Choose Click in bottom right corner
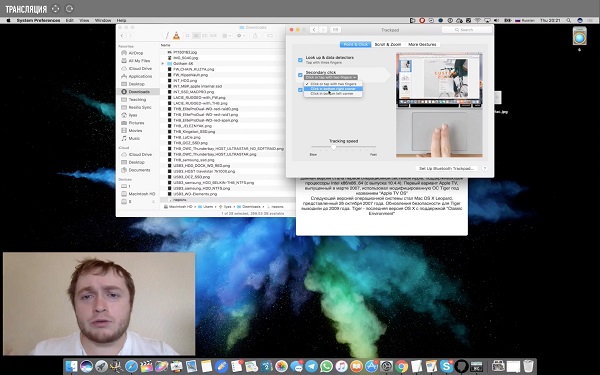 pos(333,89)
